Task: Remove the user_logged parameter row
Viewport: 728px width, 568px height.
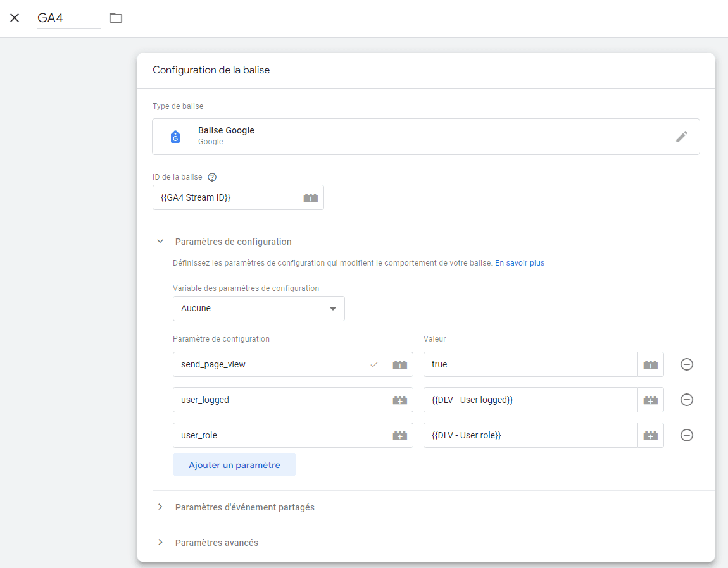Action: [x=687, y=400]
